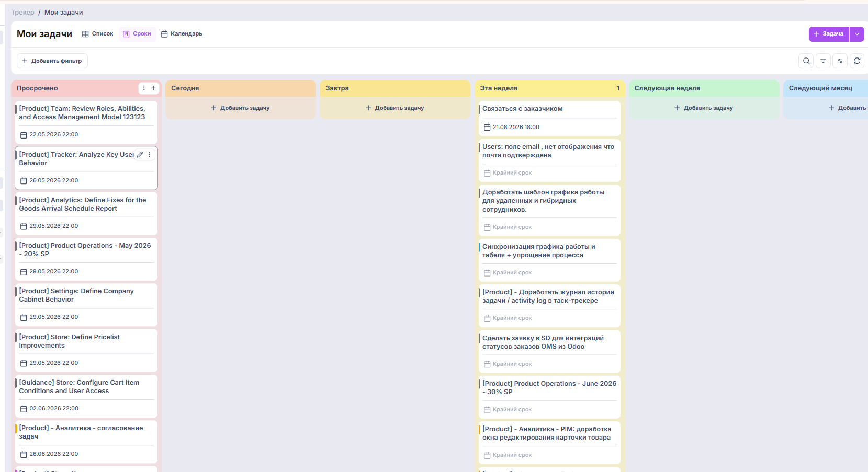
Task: Open the Store: Define Pricelist Improvements card
Action: (86, 350)
